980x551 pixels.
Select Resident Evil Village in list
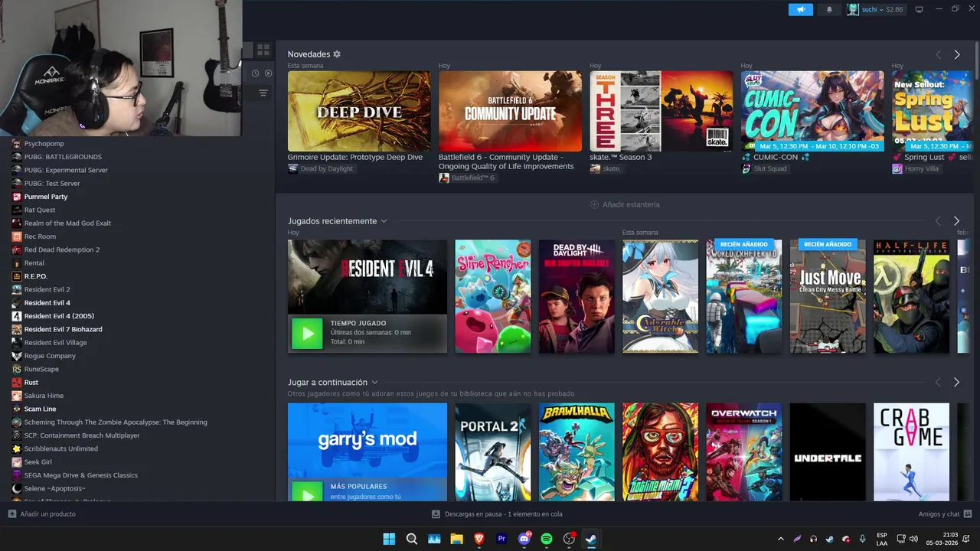click(55, 343)
